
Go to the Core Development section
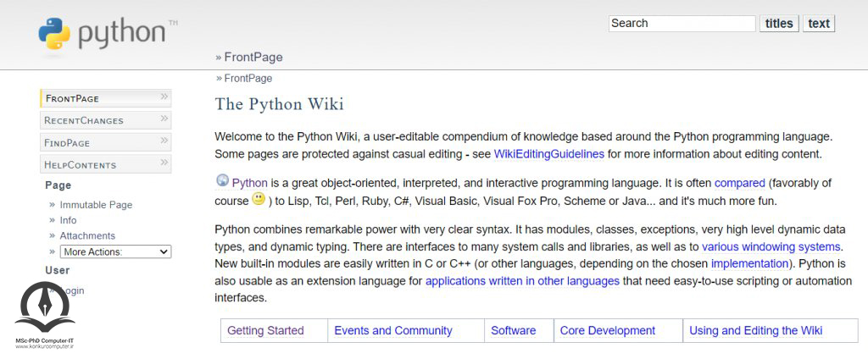(607, 331)
